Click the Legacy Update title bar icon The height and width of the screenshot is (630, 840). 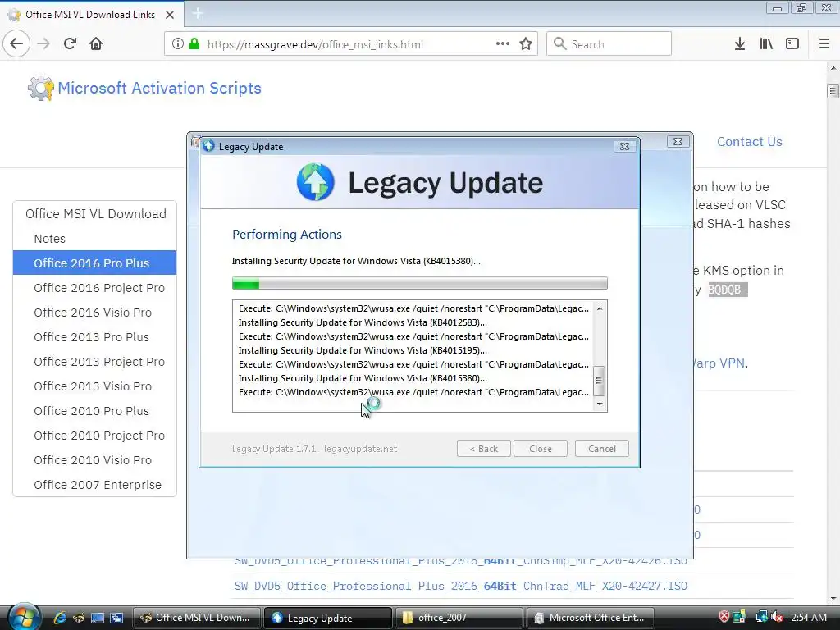(209, 146)
